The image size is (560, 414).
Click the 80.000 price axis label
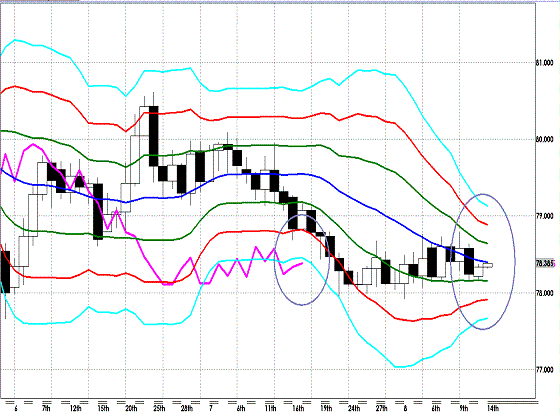(545, 139)
